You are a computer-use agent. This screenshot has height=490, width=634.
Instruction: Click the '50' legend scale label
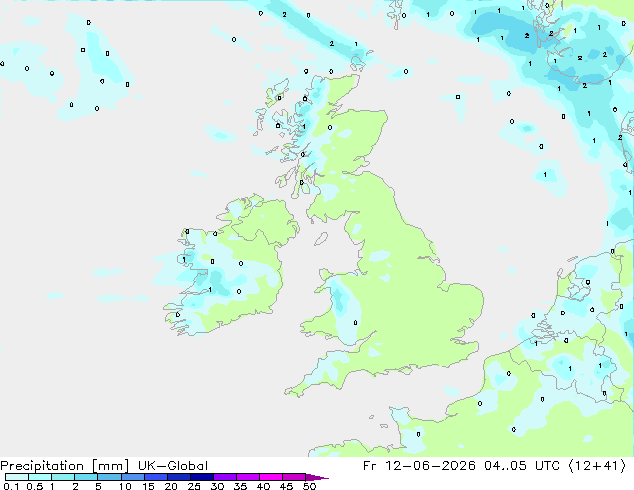tap(309, 486)
